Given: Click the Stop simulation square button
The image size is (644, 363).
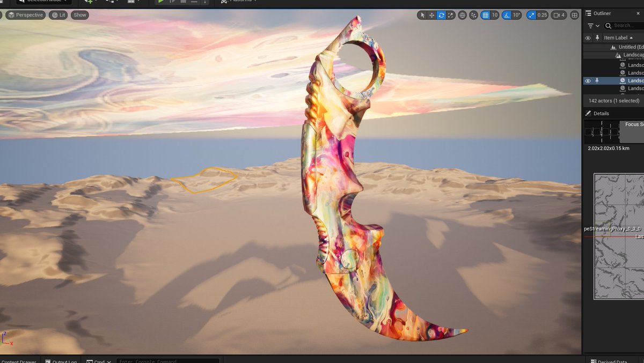Looking at the screenshot, I should coord(182,2).
